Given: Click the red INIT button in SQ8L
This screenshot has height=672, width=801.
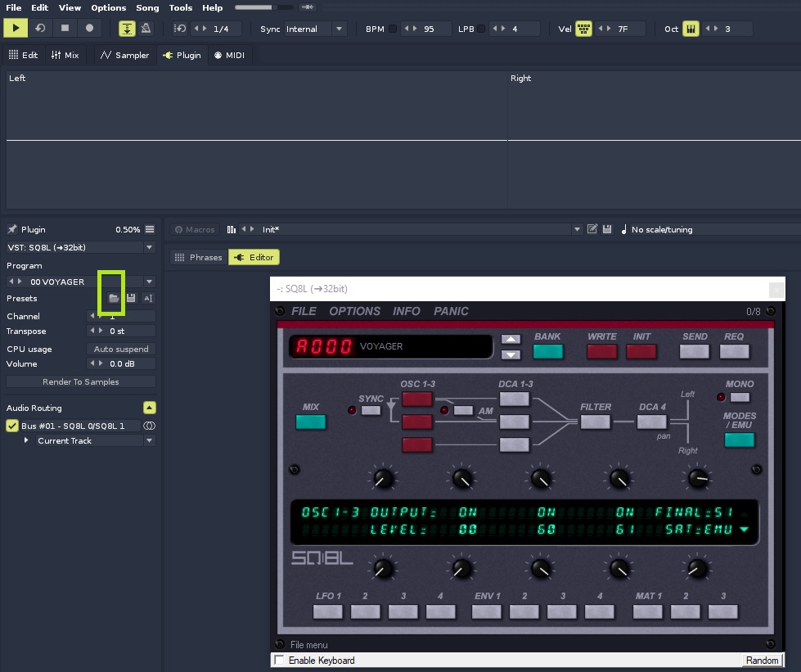Looking at the screenshot, I should [x=641, y=352].
